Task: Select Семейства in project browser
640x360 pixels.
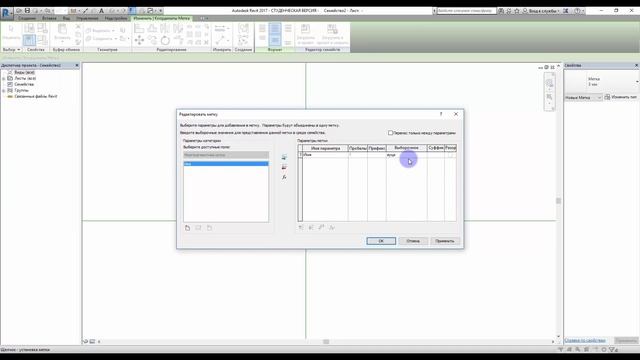Action: (24, 84)
